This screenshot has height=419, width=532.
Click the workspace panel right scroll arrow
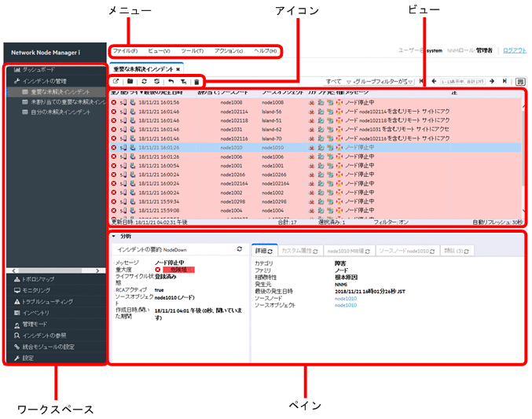(97, 270)
